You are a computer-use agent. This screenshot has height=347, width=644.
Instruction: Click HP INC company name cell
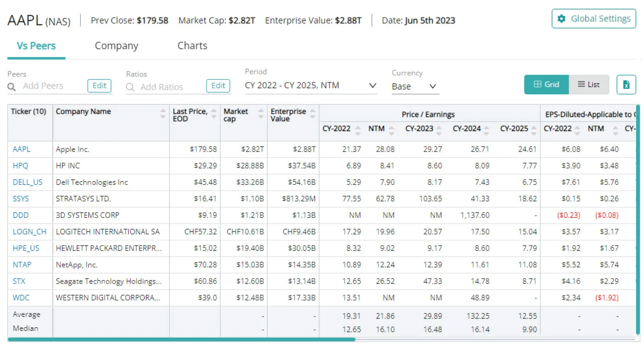click(111, 166)
